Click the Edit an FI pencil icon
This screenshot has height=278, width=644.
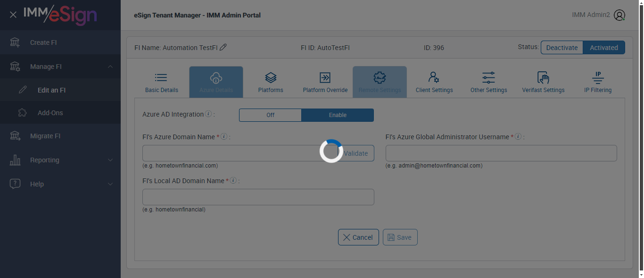(23, 90)
